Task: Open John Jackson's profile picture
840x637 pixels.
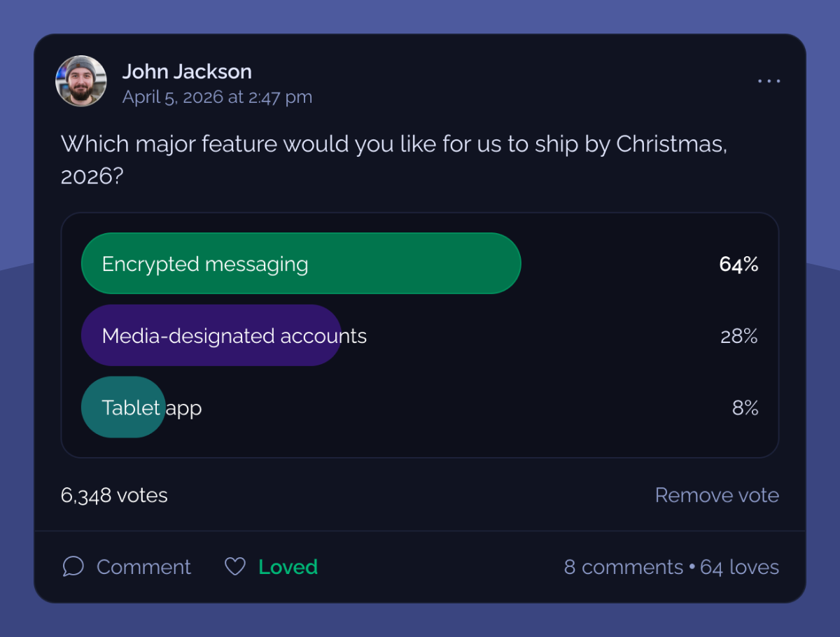Action: pyautogui.click(x=80, y=80)
